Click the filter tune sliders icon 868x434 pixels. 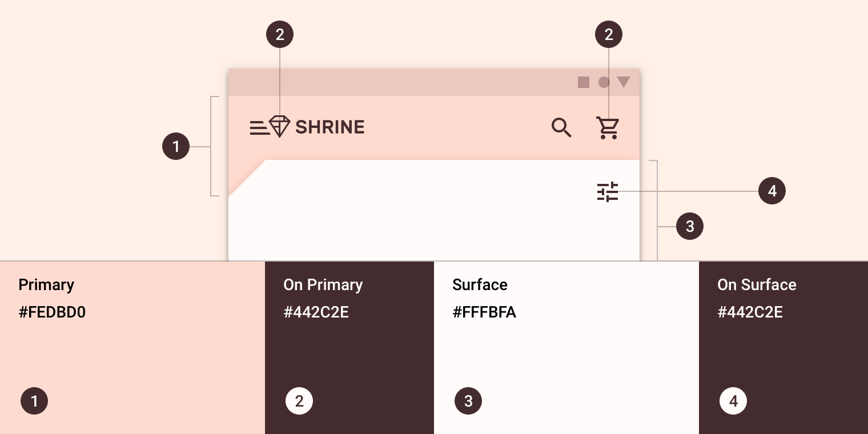608,192
